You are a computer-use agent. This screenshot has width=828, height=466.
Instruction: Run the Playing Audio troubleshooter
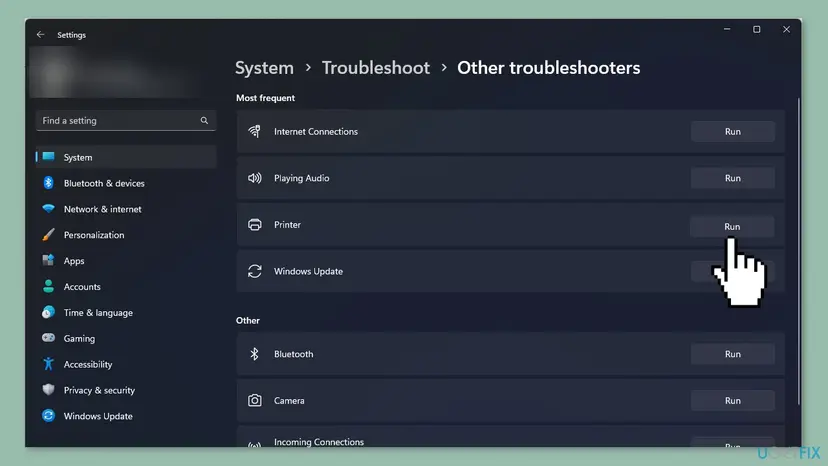(x=732, y=178)
